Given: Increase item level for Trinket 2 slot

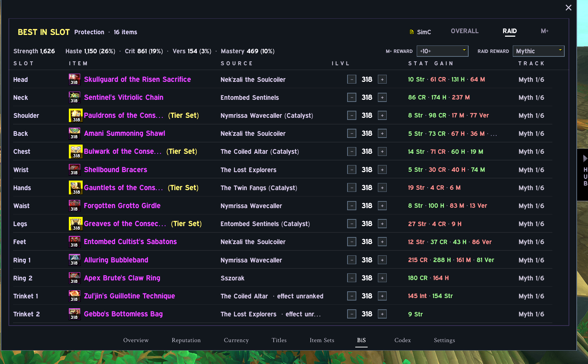Looking at the screenshot, I should click(382, 314).
